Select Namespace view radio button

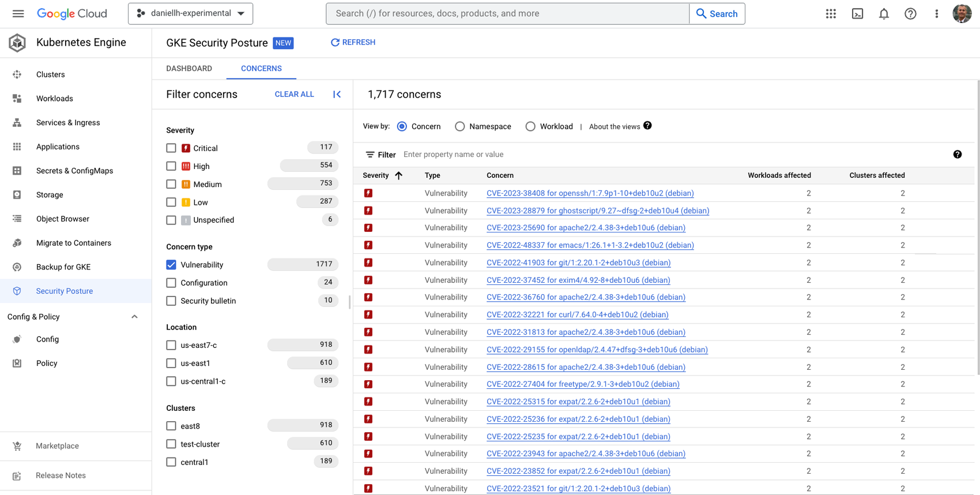click(x=459, y=126)
